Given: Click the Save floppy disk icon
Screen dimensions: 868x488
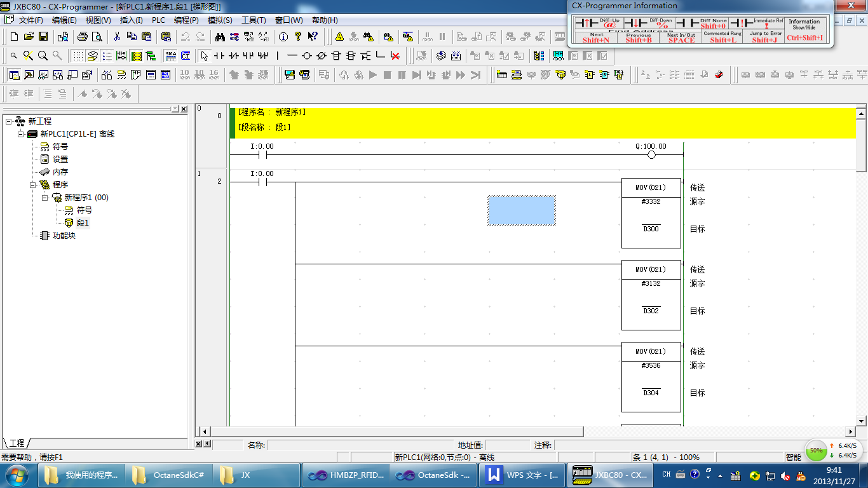Looking at the screenshot, I should [x=43, y=37].
